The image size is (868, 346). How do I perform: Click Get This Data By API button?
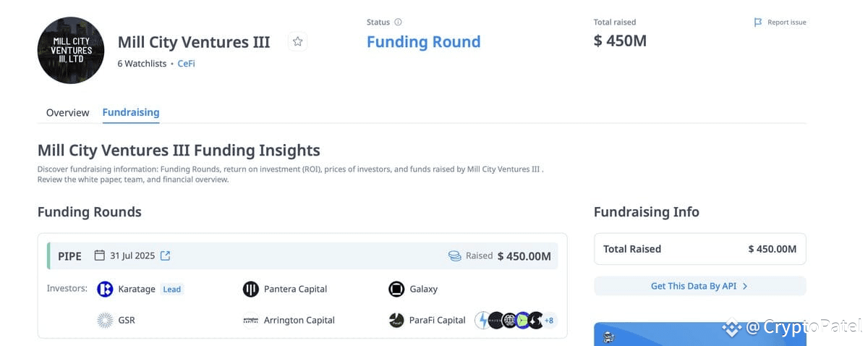point(699,286)
